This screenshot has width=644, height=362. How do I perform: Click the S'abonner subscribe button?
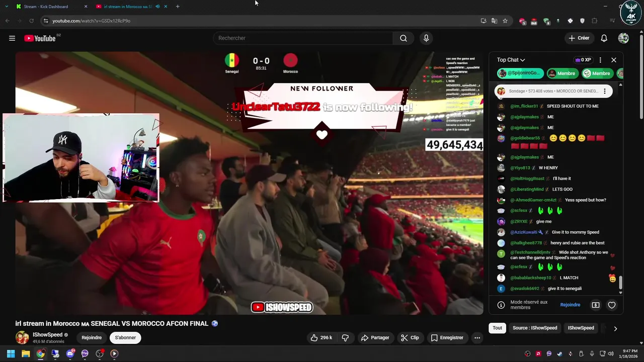point(125,338)
